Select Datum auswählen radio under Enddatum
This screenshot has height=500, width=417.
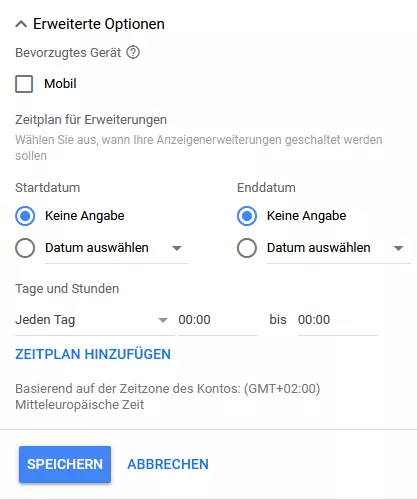click(247, 248)
